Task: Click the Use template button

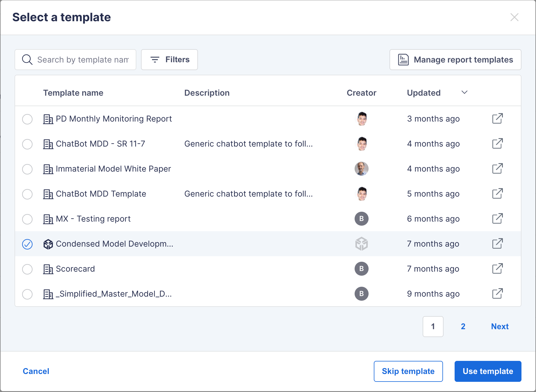Action: coord(487,371)
